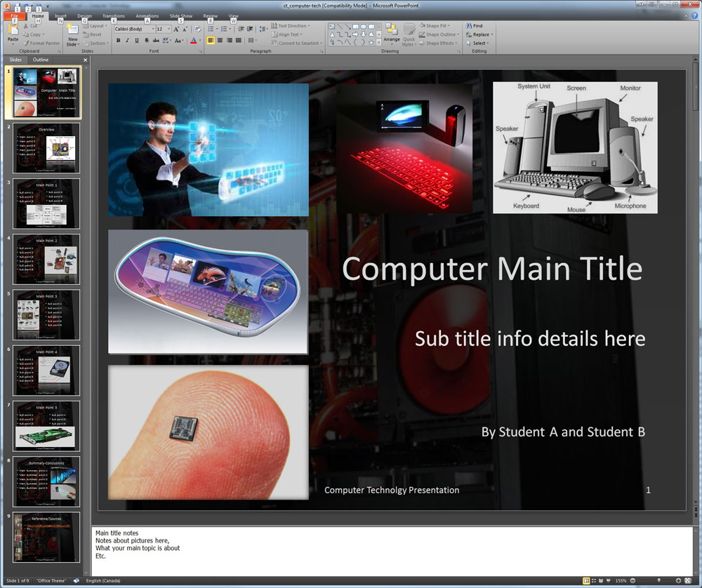This screenshot has height=588, width=702.
Task: Toggle bold formatting
Action: [118, 41]
